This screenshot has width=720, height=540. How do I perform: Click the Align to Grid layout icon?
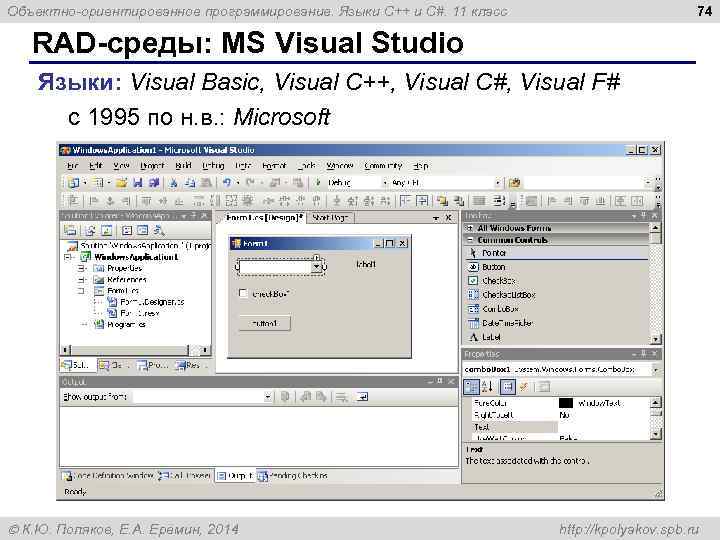tap(73, 201)
